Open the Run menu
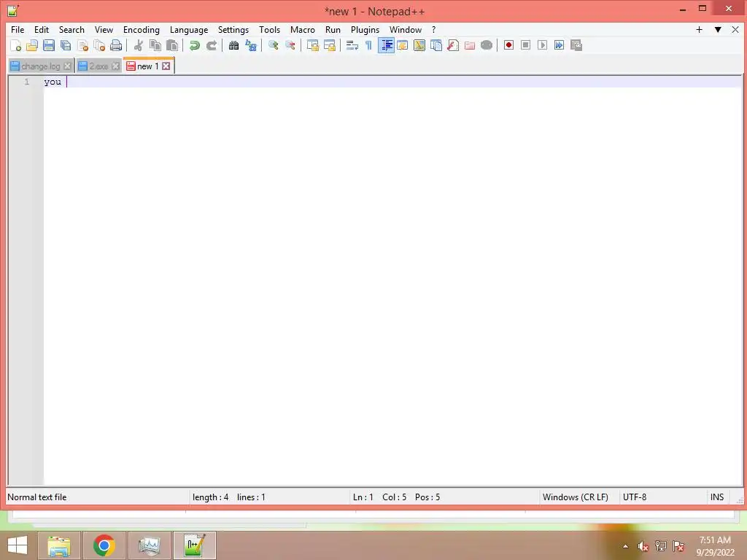 pyautogui.click(x=333, y=29)
